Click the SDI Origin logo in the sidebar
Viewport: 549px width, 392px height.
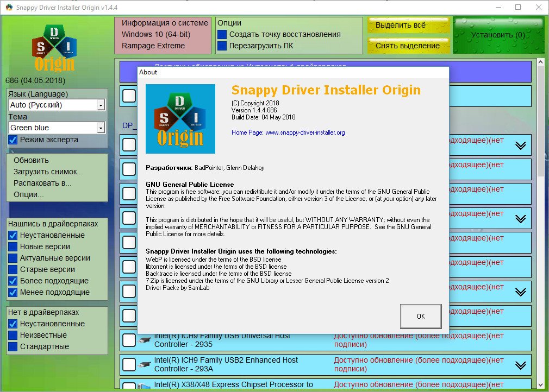pyautogui.click(x=54, y=48)
